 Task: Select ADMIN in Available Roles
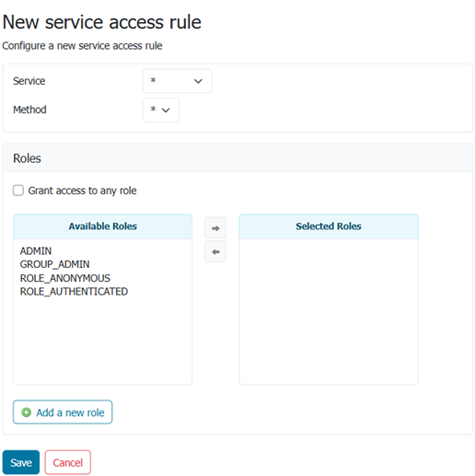click(36, 251)
